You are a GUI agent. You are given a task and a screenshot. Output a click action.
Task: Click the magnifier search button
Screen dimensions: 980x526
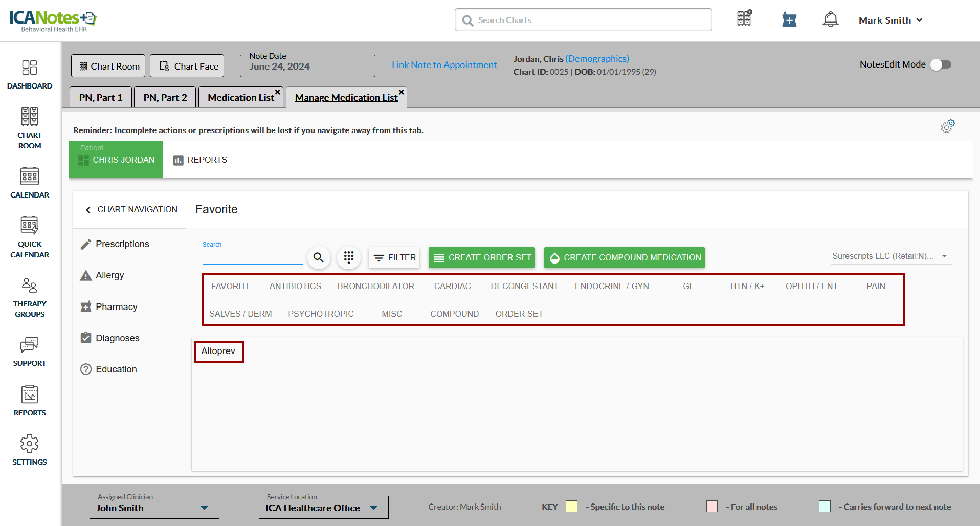pos(318,257)
